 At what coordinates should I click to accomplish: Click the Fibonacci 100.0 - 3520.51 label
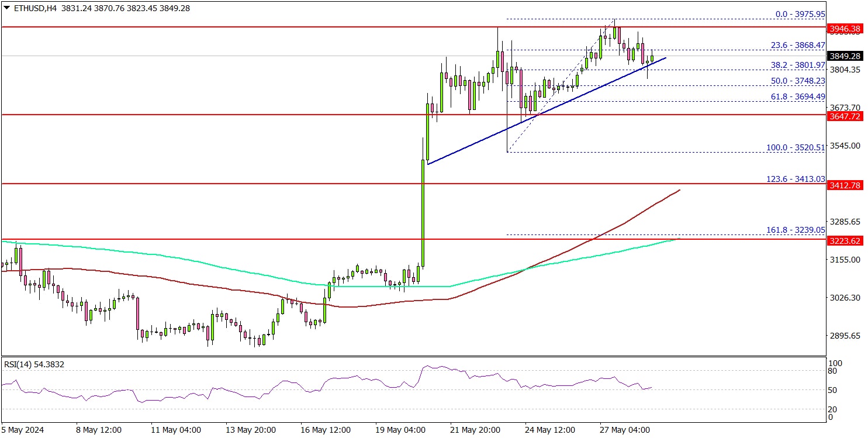click(x=796, y=148)
